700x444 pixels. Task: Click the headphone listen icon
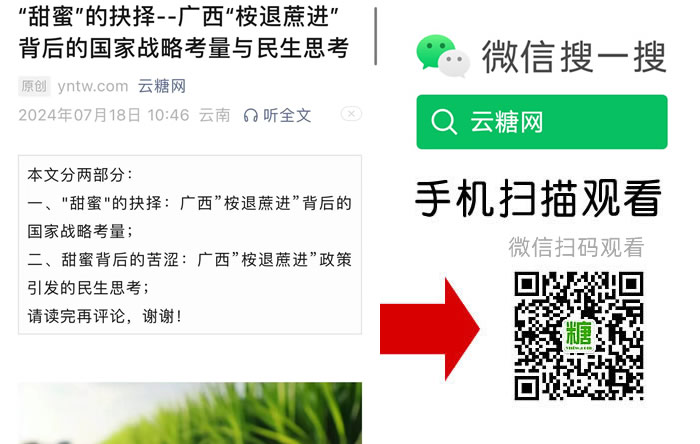click(250, 116)
